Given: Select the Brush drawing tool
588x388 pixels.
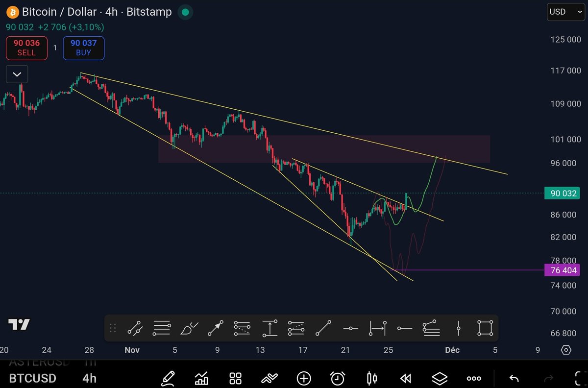Looking at the screenshot, I should (189, 328).
